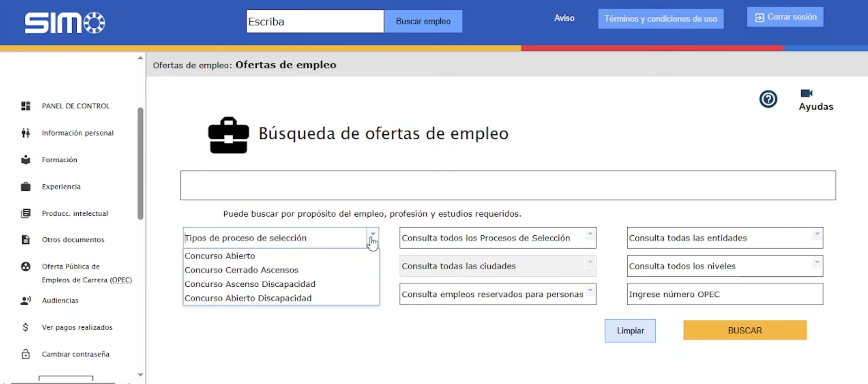Open empleos reservados para personas dropdown
Image resolution: width=868 pixels, height=384 pixels.
pos(590,290)
